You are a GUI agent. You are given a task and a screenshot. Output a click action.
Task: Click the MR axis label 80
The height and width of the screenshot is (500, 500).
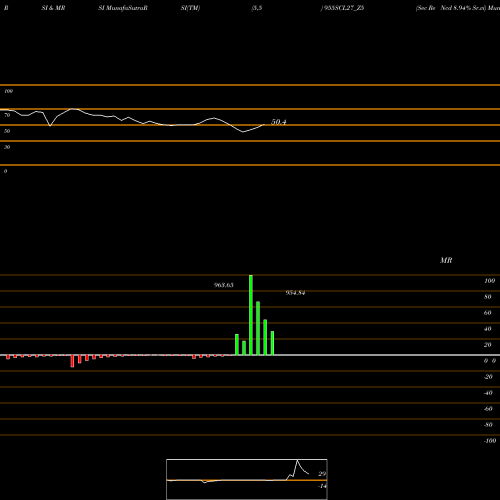488,297
